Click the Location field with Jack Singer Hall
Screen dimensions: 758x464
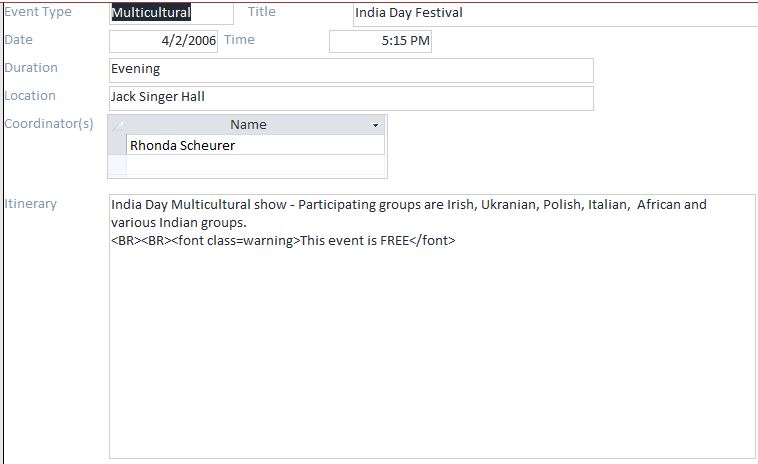350,98
